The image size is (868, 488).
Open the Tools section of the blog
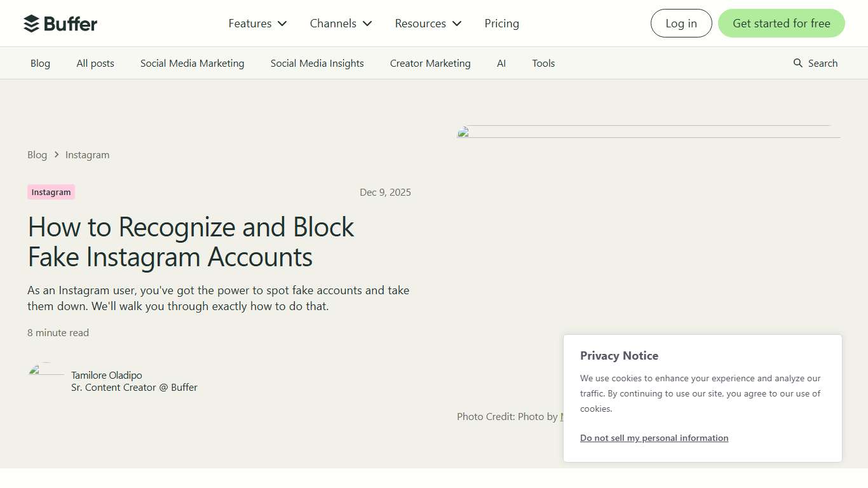coord(543,63)
